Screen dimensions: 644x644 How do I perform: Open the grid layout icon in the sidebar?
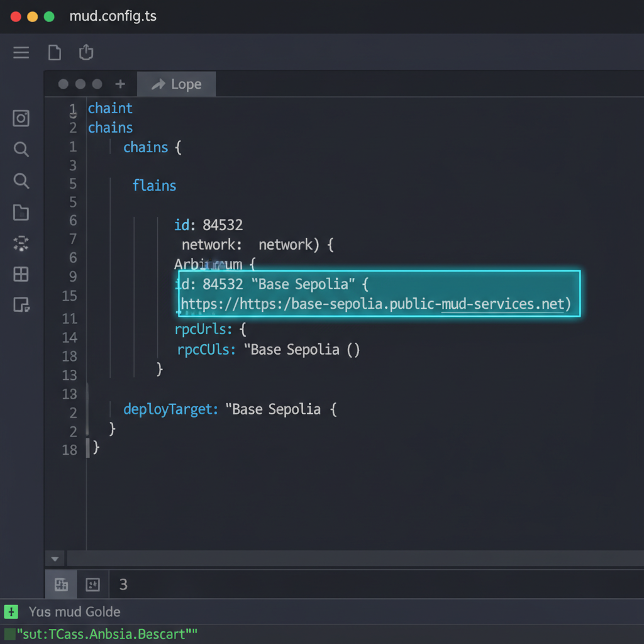coord(21,274)
